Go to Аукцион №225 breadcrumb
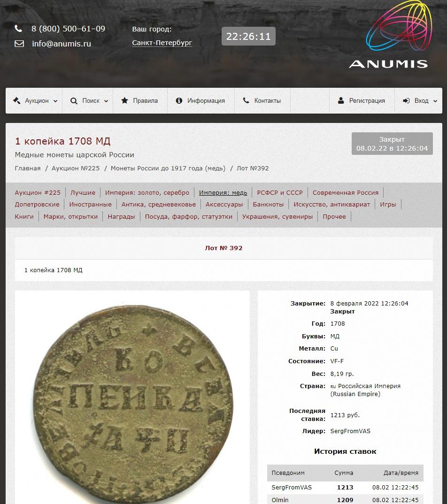The width and height of the screenshot is (447, 504). click(76, 168)
